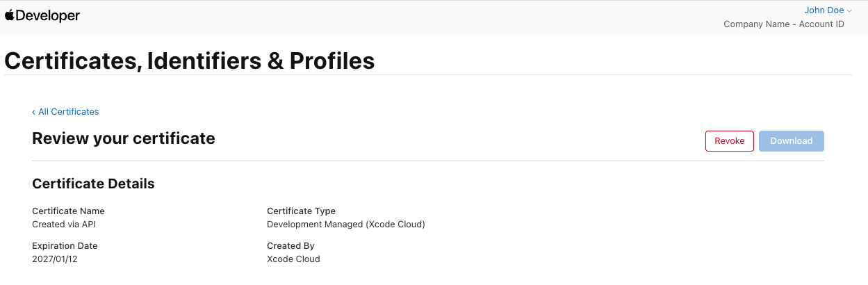Image resolution: width=868 pixels, height=285 pixels.
Task: Click the Expiration Date label
Action: coord(65,246)
